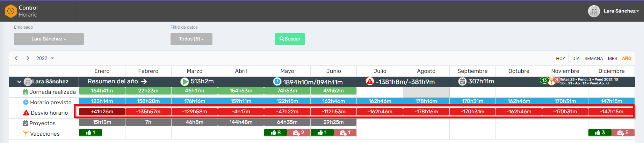Select the Enero +41h26m deviation cell
The image size is (644, 143).
[102, 112]
